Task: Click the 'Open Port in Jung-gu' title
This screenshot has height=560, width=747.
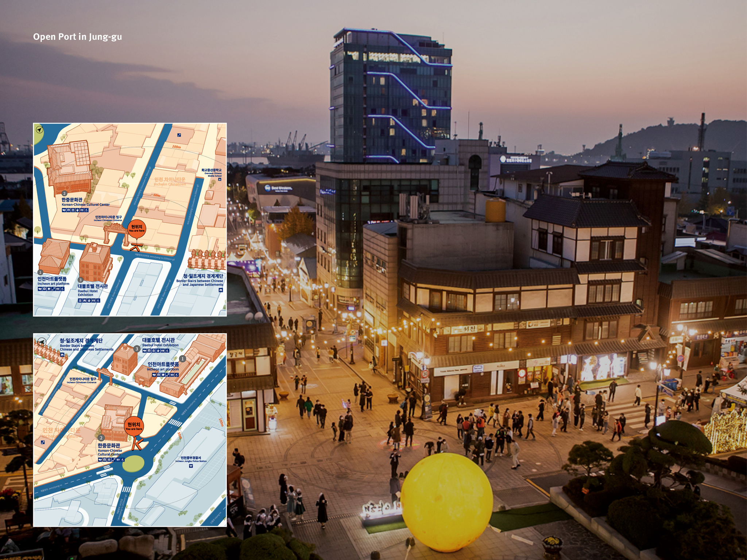Action: tap(77, 37)
